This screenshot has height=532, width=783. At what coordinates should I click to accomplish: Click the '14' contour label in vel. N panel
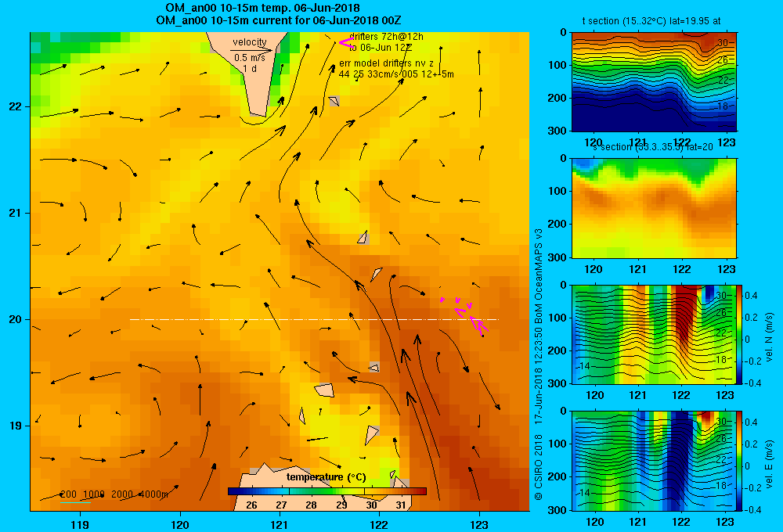tap(584, 366)
